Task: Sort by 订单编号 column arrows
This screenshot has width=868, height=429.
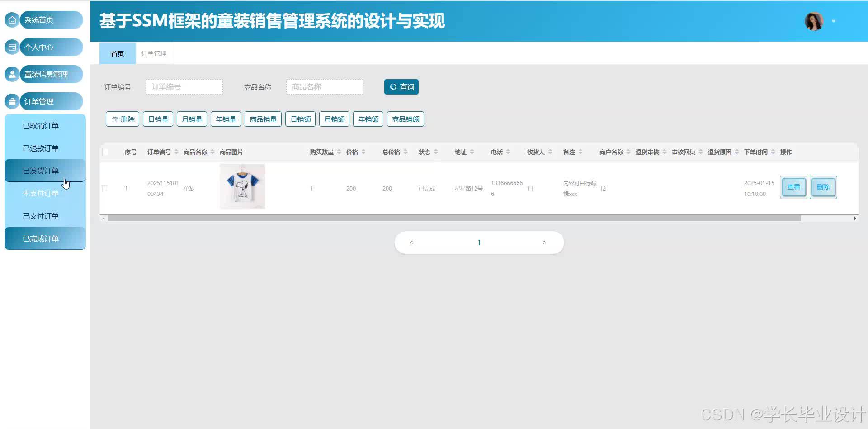Action: [x=176, y=152]
